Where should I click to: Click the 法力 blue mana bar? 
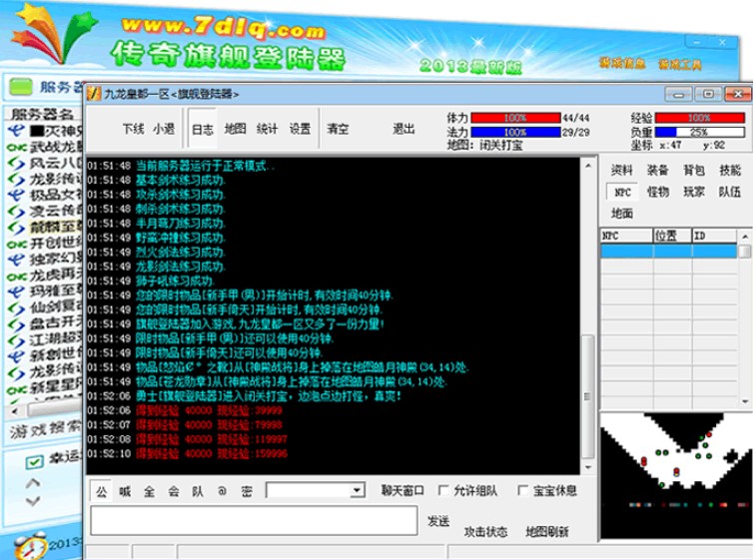(x=515, y=132)
